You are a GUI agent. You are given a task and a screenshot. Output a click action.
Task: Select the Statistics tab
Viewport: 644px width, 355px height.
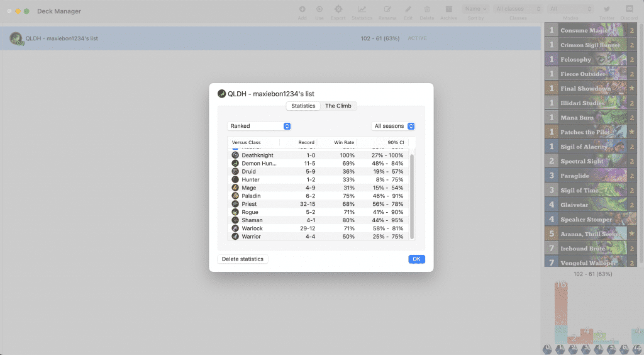pyautogui.click(x=303, y=106)
